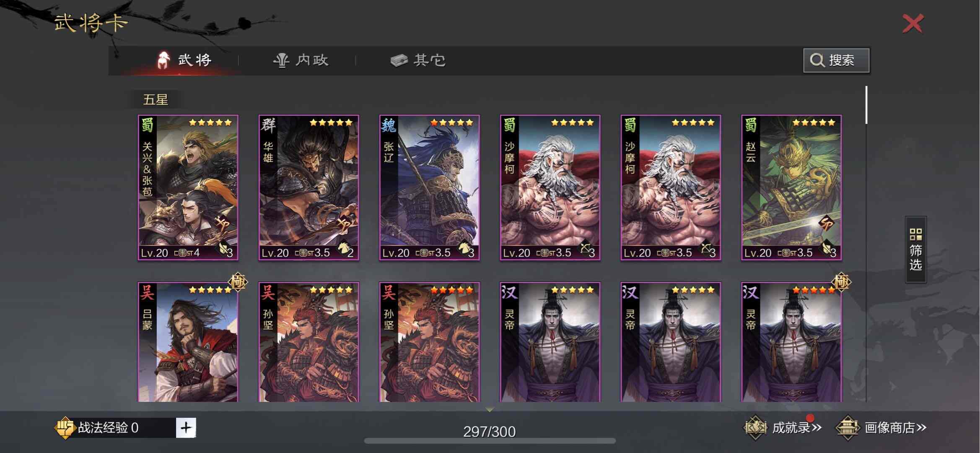Open the 关兴&张苞 general card
Screen dimensions: 980x453
[188, 187]
